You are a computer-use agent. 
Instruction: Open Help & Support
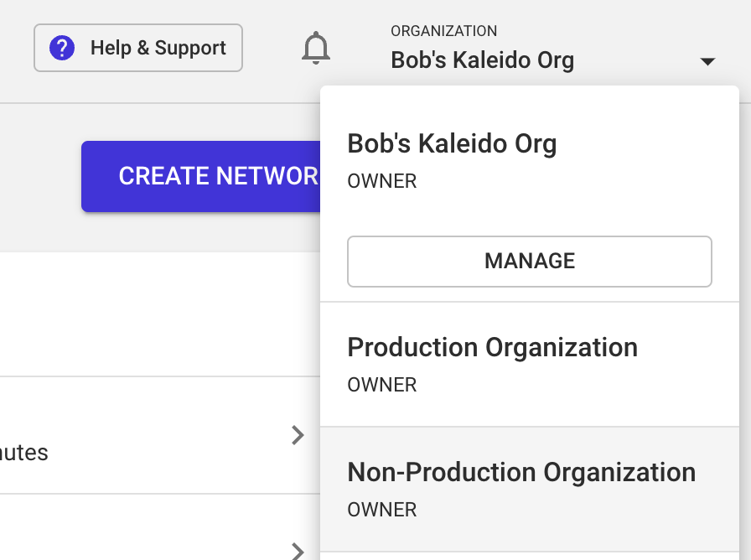pos(137,48)
